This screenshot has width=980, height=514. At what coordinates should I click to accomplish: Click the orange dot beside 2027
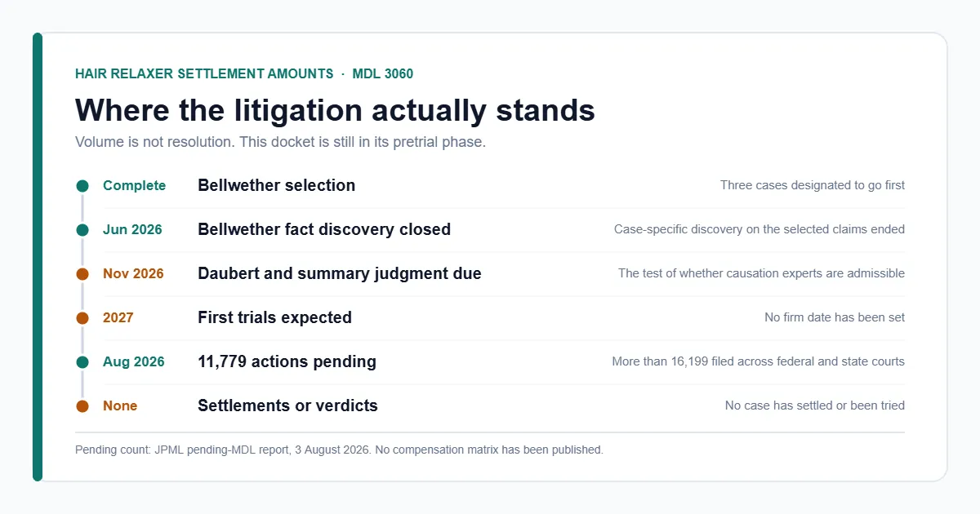(x=82, y=318)
